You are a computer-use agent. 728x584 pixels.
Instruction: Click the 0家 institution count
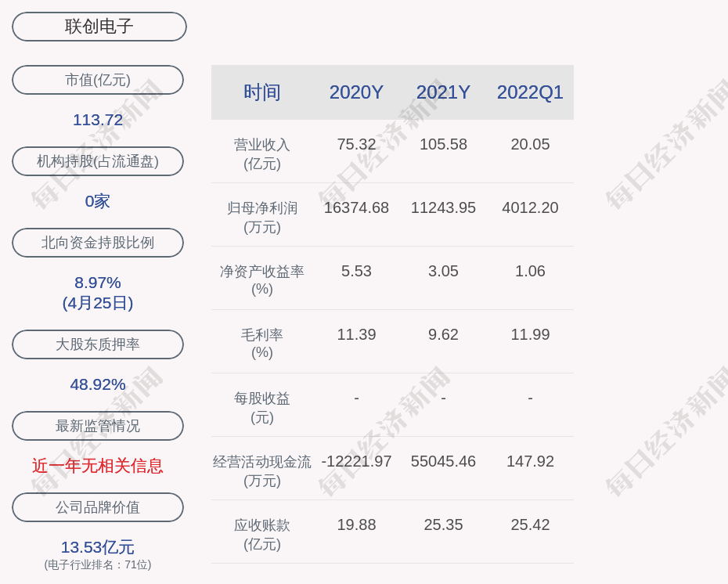pos(98,201)
